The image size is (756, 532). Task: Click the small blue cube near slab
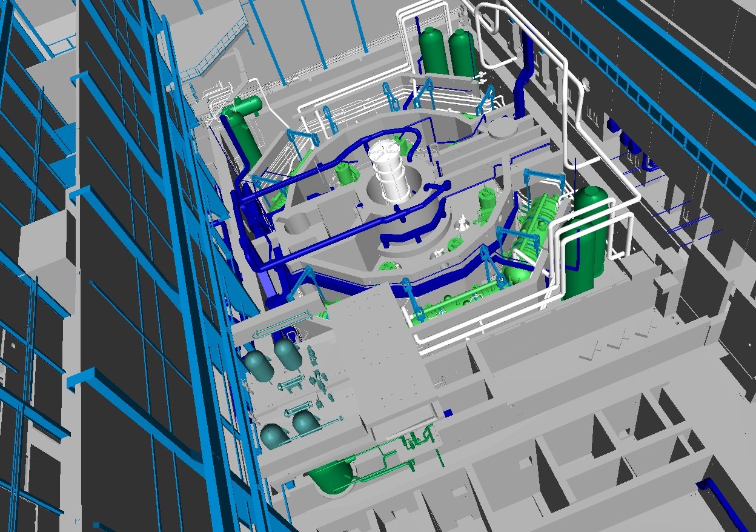click(x=448, y=413)
